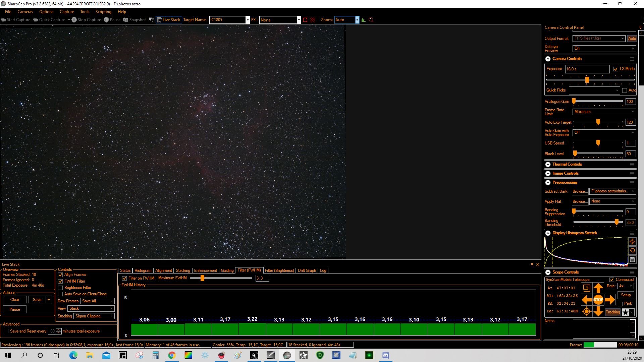Toggle Live Stack mode in toolbar

click(x=169, y=20)
